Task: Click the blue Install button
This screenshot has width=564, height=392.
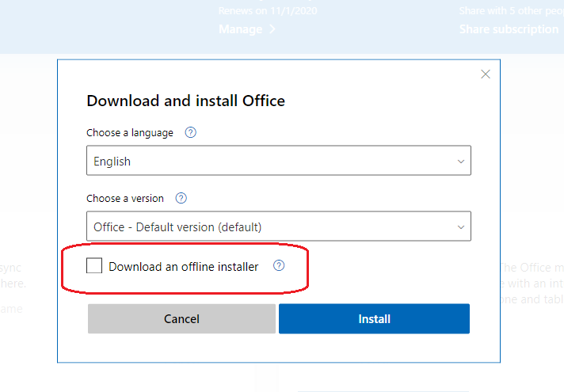Action: (x=374, y=318)
